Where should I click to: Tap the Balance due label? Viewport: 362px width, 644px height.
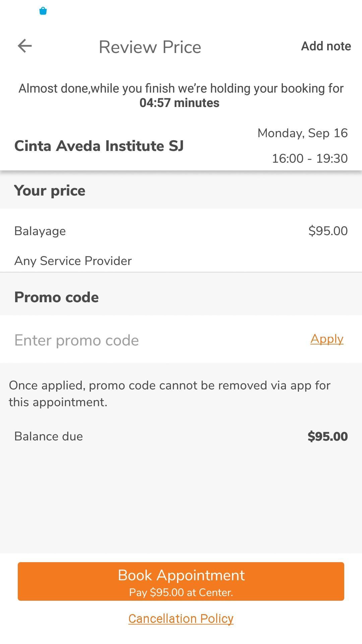click(x=48, y=436)
